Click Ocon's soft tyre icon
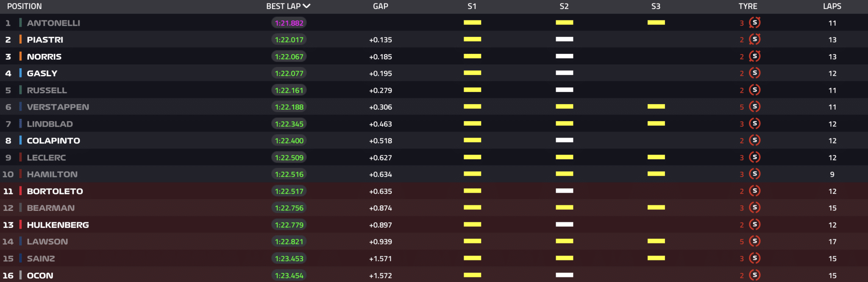 tap(755, 275)
